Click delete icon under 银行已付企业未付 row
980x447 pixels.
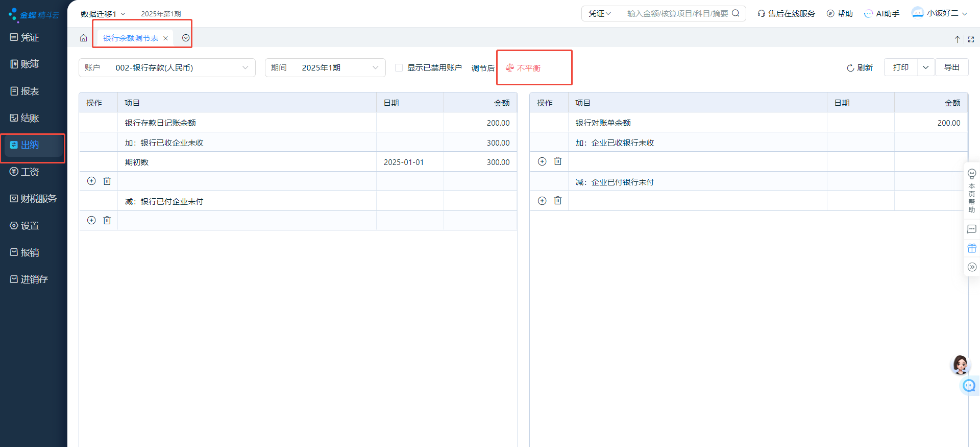click(x=107, y=220)
